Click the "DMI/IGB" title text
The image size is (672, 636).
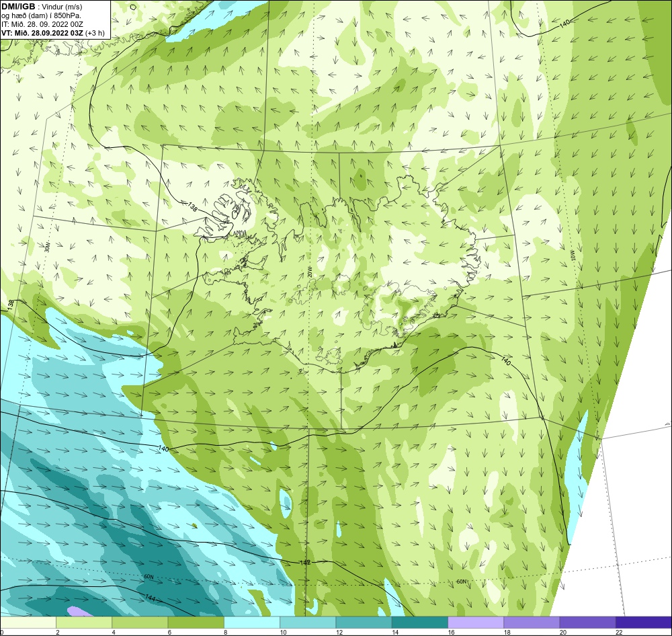18,7
